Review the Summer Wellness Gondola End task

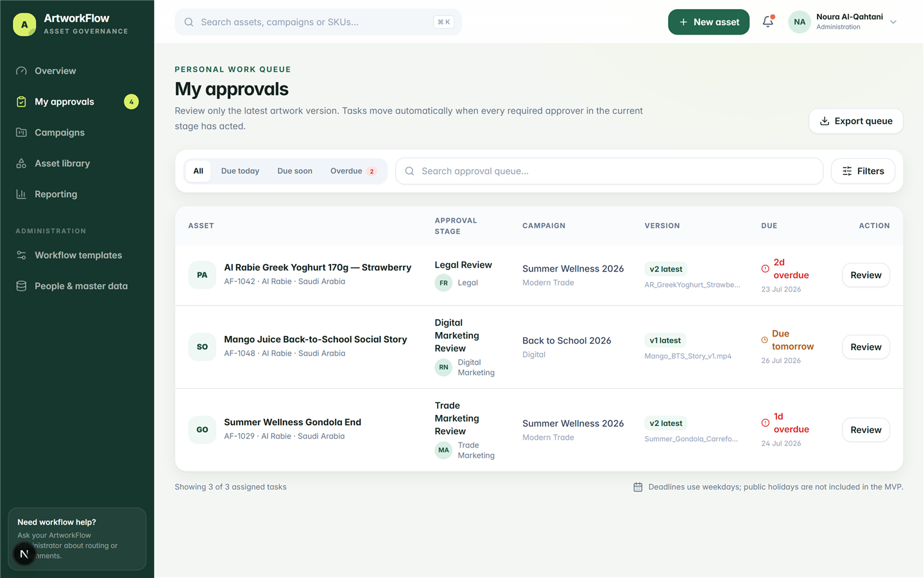(866, 430)
